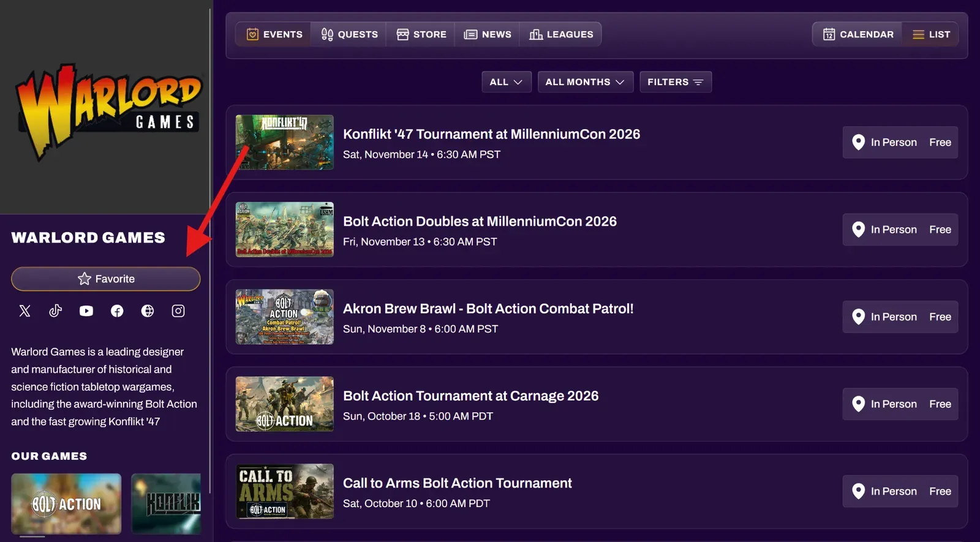Open the Store tab
The width and height of the screenshot is (980, 542).
[x=421, y=34]
